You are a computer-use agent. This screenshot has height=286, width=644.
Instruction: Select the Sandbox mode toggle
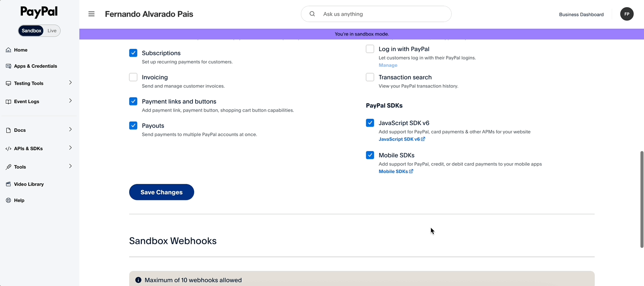point(31,30)
